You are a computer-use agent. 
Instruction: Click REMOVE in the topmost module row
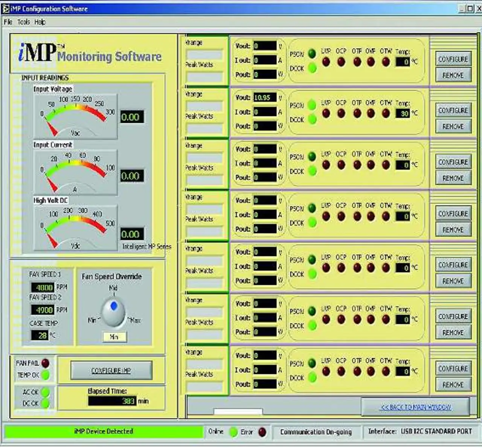453,75
